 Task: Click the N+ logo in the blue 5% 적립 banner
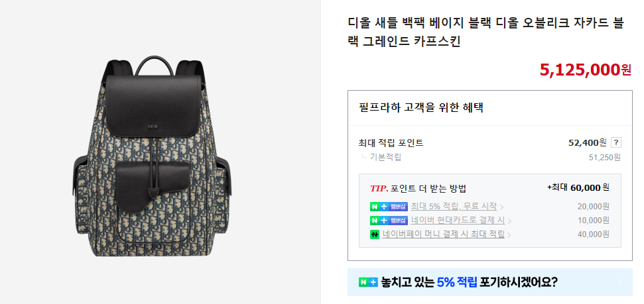(x=368, y=282)
